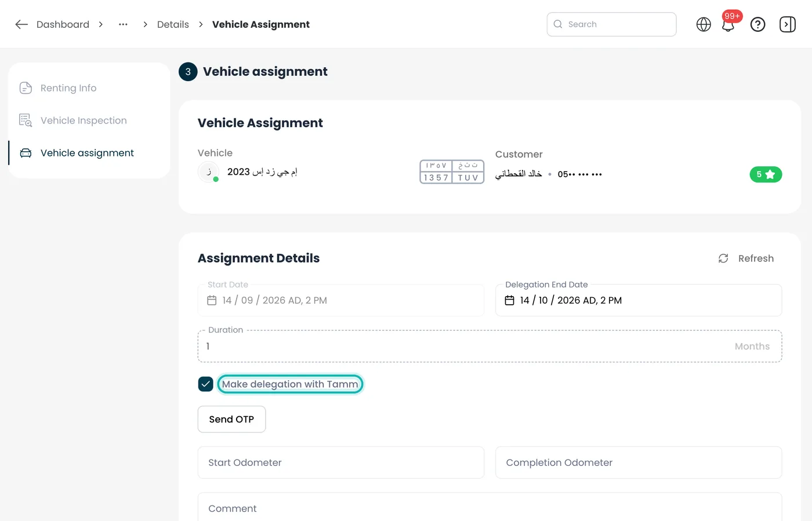Screen dimensions: 812x521
Task: Go to Dashboard breadcrumb
Action: (63, 24)
